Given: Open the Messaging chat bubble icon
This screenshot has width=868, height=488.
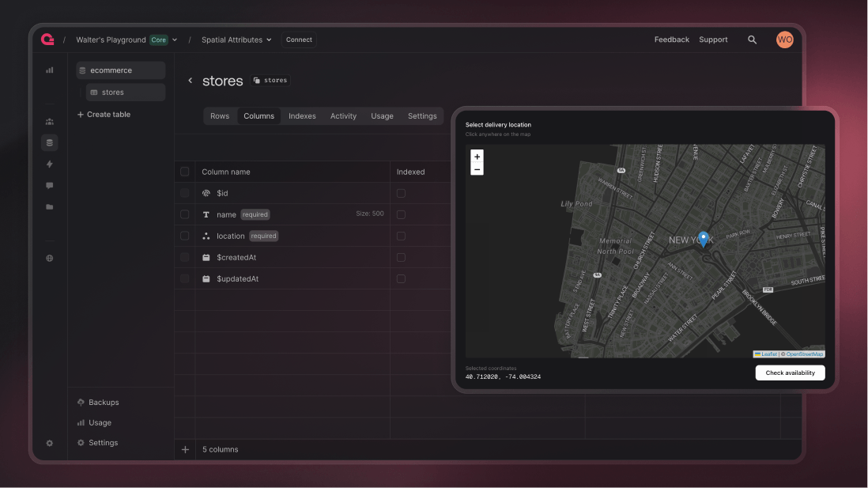Looking at the screenshot, I should 50,186.
